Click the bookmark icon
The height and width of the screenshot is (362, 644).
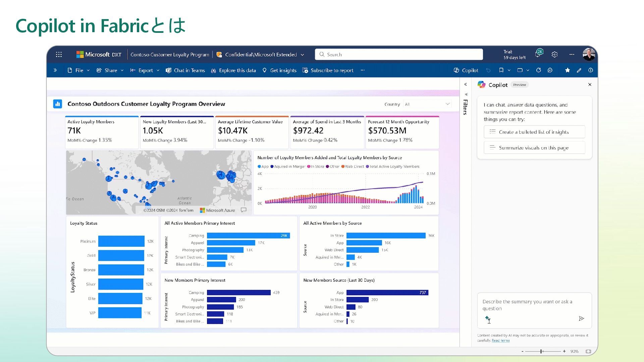click(501, 70)
